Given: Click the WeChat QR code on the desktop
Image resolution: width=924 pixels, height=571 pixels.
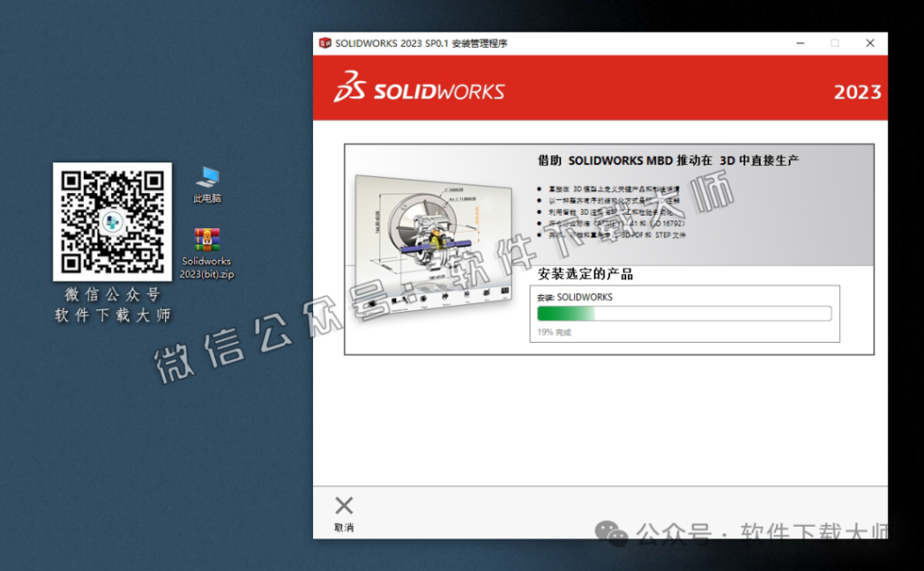Looking at the screenshot, I should click(x=112, y=222).
